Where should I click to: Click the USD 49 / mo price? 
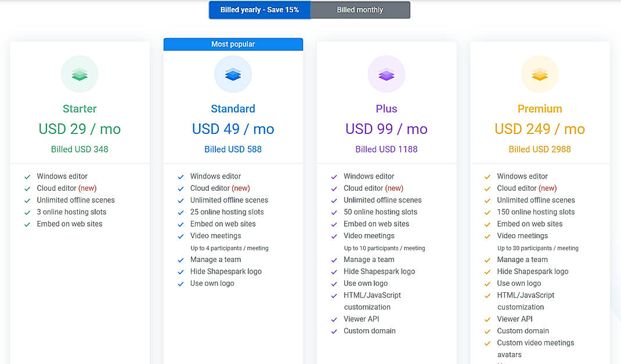tap(233, 129)
